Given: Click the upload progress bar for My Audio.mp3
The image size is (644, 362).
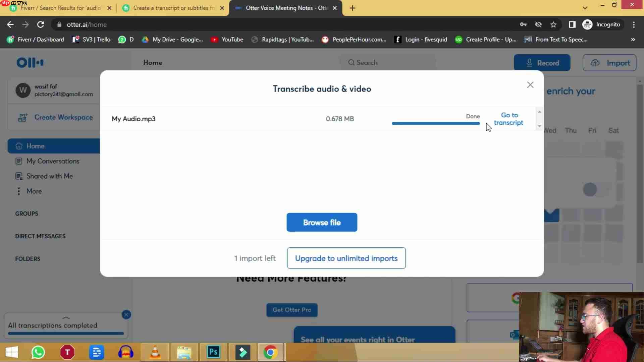Looking at the screenshot, I should pyautogui.click(x=436, y=123).
